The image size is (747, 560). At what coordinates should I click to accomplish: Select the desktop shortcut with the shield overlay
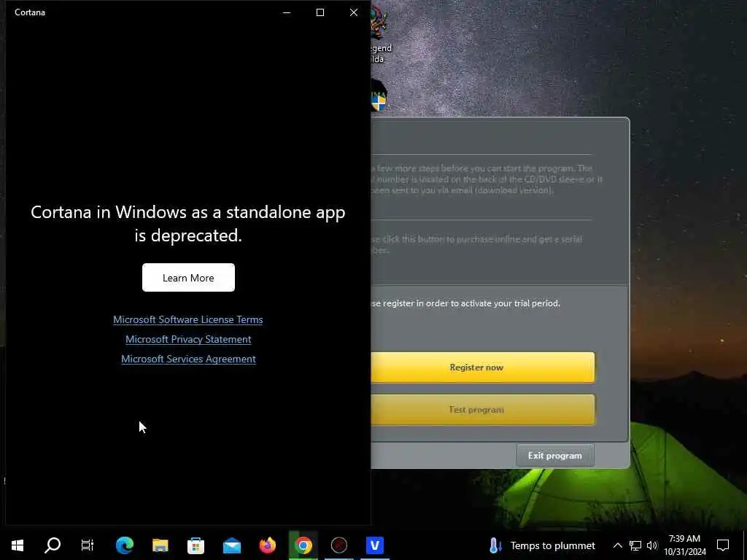[x=379, y=96]
